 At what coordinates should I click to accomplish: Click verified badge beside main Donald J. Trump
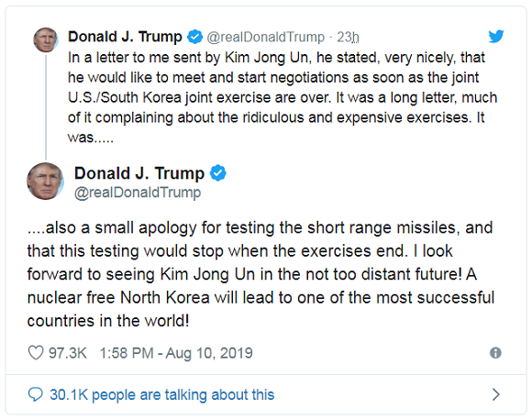point(217,173)
